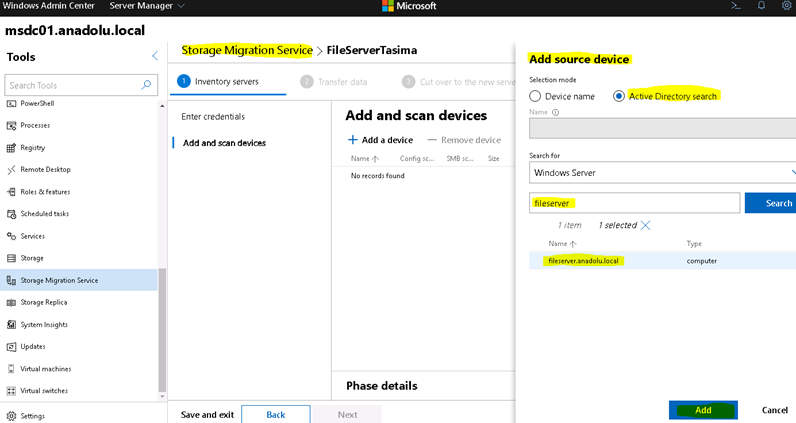796x423 pixels.
Task: Click the Size column header
Action: [x=493, y=158]
